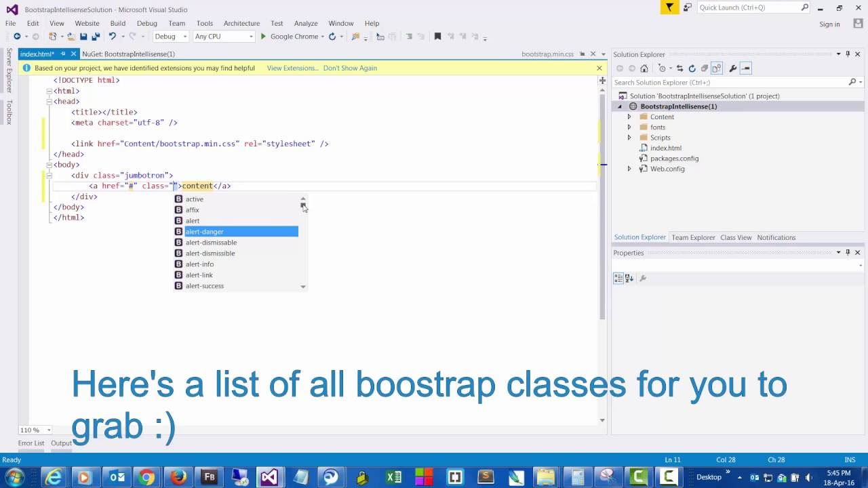
Task: Click the Windows Start button
Action: (x=15, y=477)
